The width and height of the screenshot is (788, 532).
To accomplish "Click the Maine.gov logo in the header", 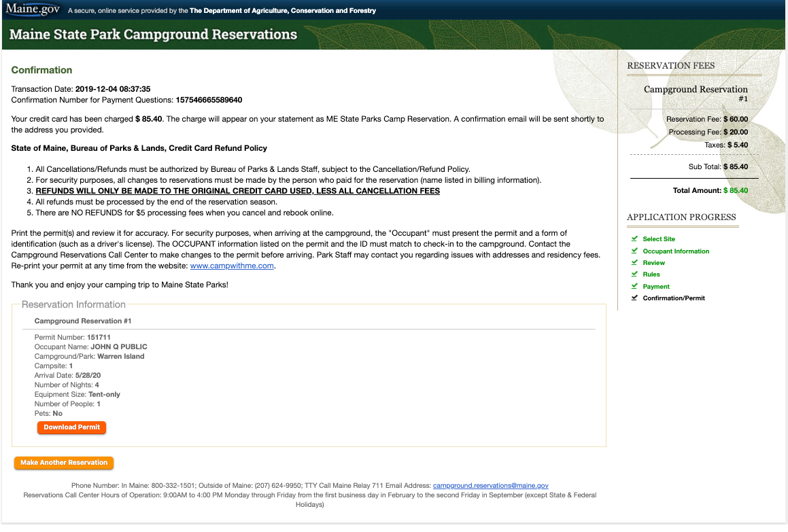I will click(x=33, y=10).
